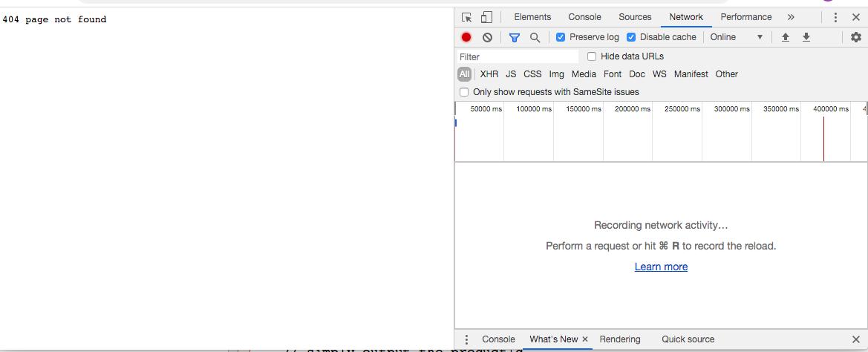Expand more DevTools tabs chevron
The height and width of the screenshot is (352, 868).
tap(791, 17)
